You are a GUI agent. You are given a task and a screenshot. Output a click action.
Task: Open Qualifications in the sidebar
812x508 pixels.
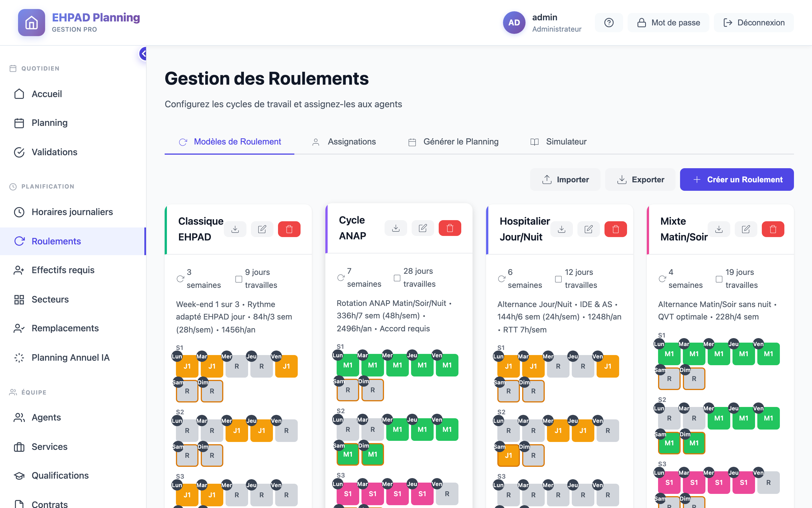[x=73, y=476]
